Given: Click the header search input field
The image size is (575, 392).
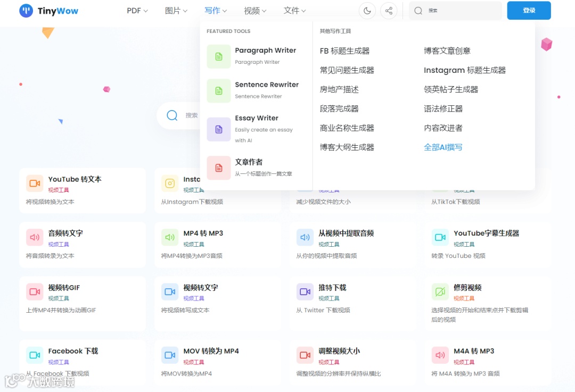Looking at the screenshot, I should point(455,11).
